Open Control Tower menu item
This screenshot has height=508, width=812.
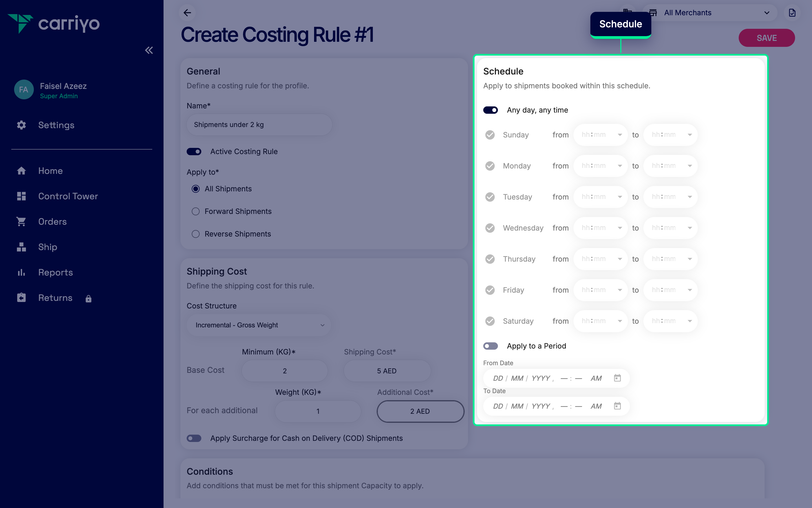tap(68, 196)
